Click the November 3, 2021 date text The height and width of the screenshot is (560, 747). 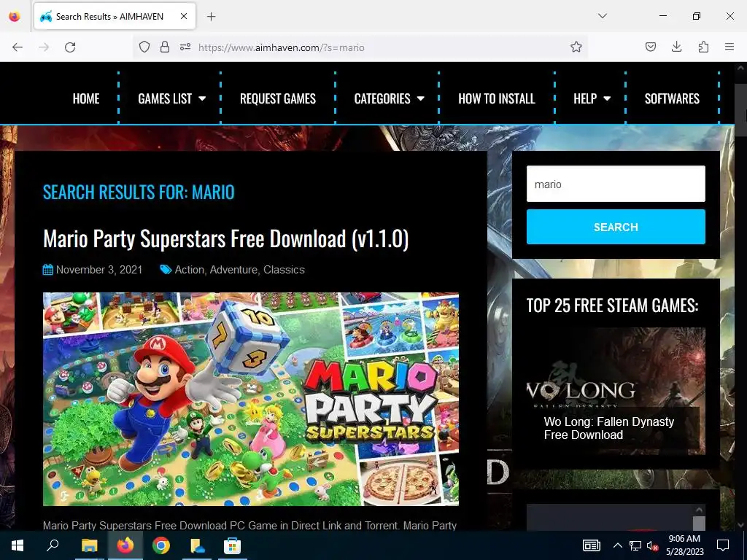pyautogui.click(x=99, y=270)
